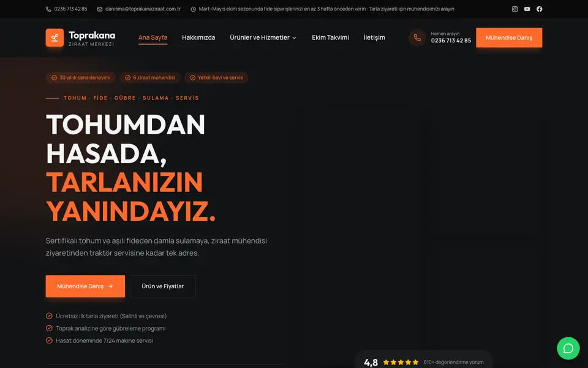This screenshot has width=588, height=368.
Task: Open the Facebook social icon
Action: [539, 9]
